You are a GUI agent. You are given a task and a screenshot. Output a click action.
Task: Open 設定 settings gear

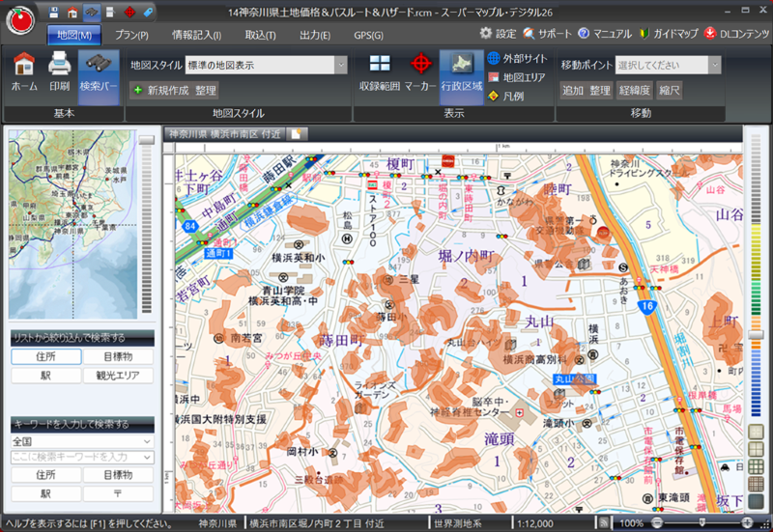498,34
